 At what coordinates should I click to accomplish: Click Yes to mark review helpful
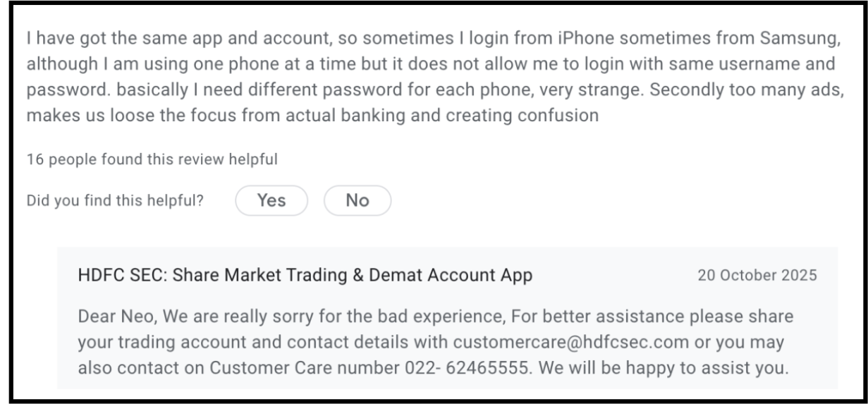pyautogui.click(x=271, y=201)
